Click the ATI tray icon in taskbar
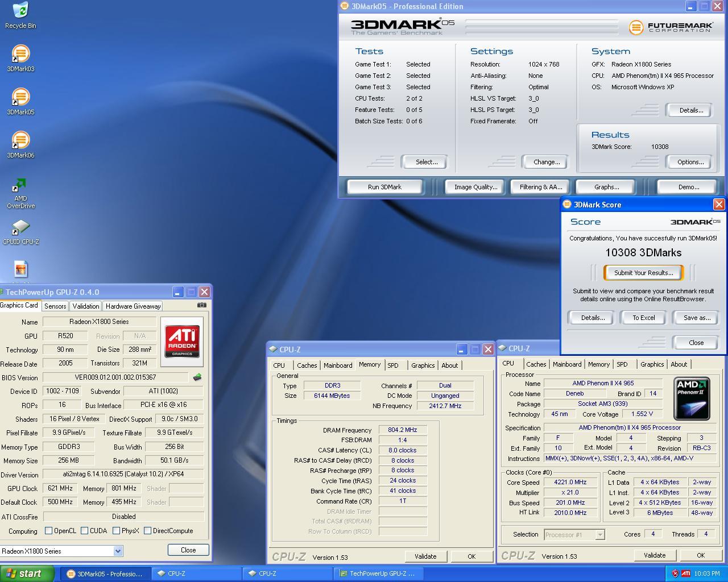The height and width of the screenshot is (582, 728). tap(686, 573)
